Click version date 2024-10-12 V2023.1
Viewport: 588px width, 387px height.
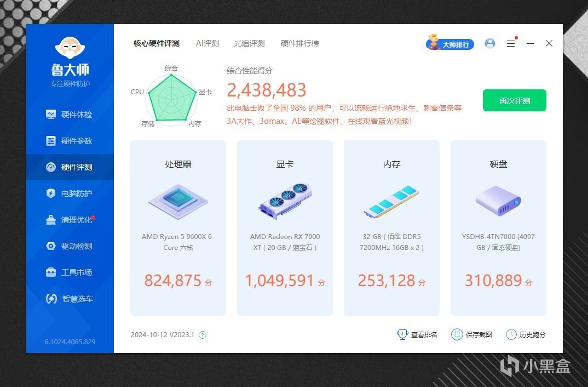click(163, 335)
